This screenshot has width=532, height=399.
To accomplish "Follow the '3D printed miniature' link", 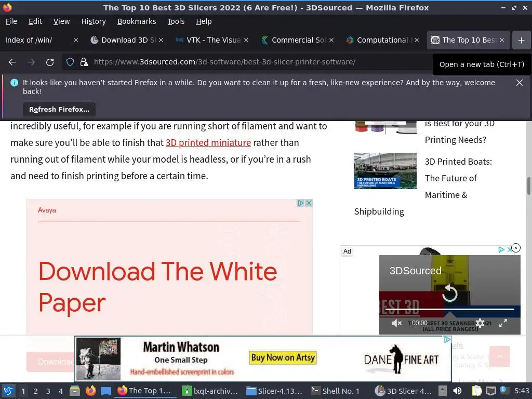I will coord(208,142).
